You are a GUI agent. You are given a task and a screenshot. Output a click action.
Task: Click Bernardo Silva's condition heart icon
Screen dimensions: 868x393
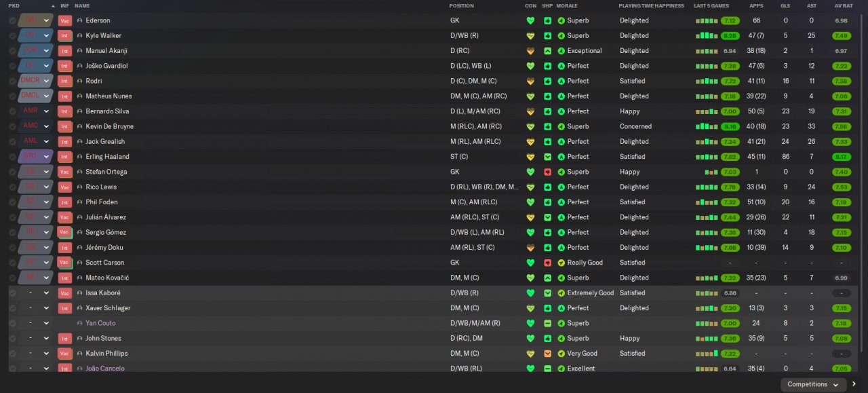point(530,111)
